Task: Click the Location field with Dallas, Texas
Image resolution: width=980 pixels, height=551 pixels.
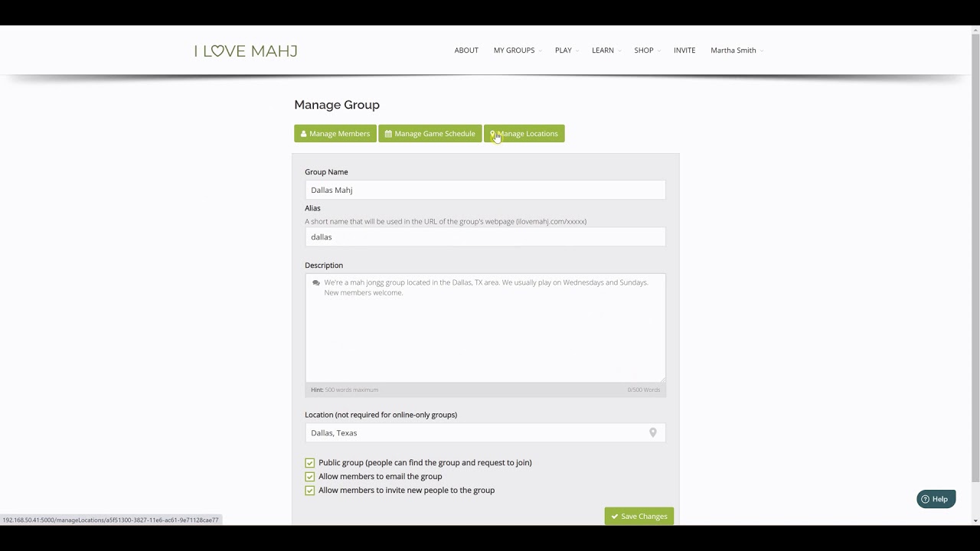Action: click(485, 433)
